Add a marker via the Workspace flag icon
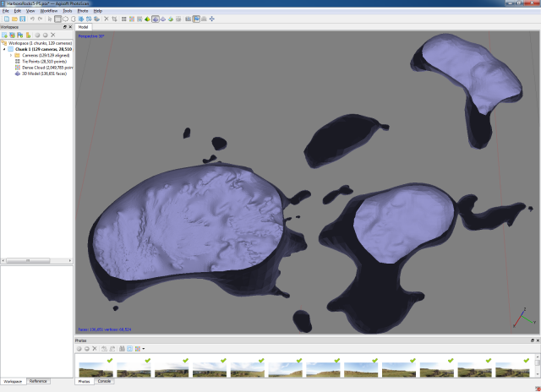Screen dimensions: 541x392 tap(20, 35)
